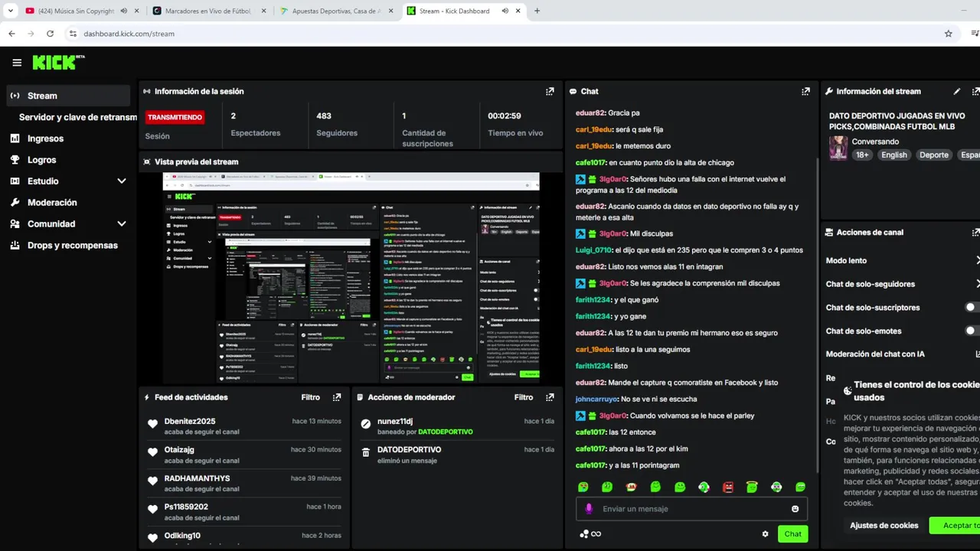
Task: Click DATODEPORTIVO link under nunez11dj ban
Action: pos(445,432)
